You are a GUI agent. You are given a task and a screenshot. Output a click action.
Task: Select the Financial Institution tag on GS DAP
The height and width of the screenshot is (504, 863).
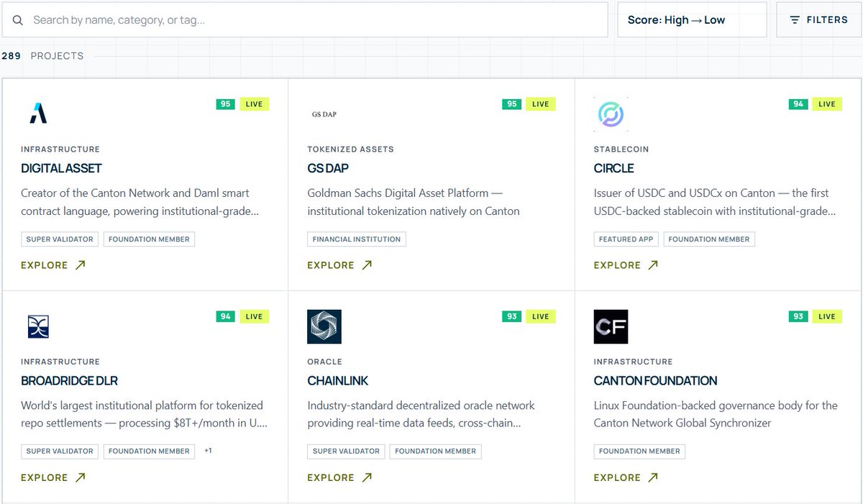[357, 239]
